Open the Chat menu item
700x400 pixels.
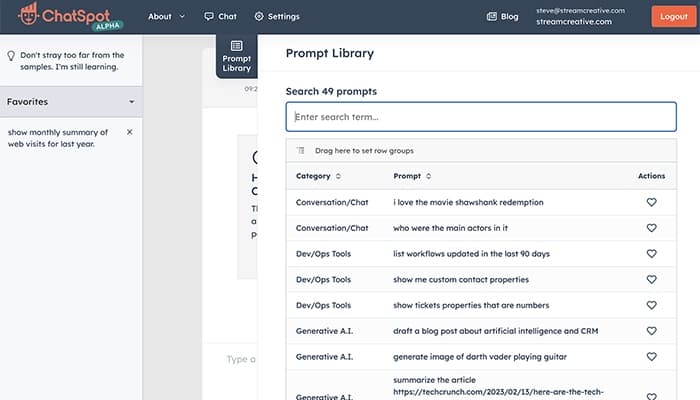coord(221,17)
